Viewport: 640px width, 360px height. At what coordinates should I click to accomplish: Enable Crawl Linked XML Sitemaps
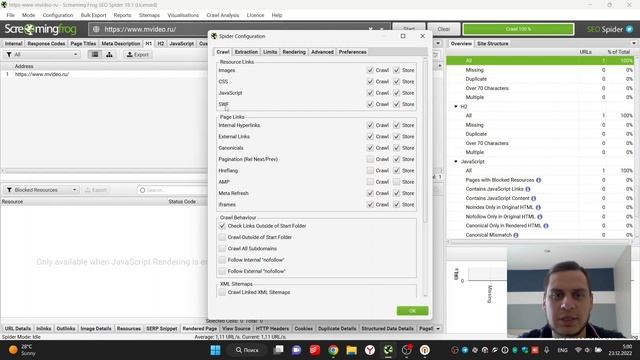coord(222,292)
